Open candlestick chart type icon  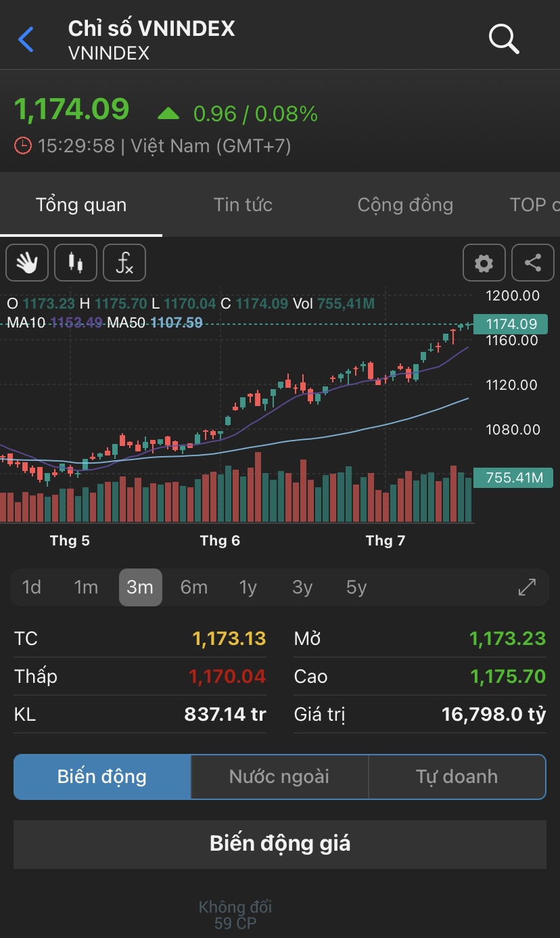(76, 263)
